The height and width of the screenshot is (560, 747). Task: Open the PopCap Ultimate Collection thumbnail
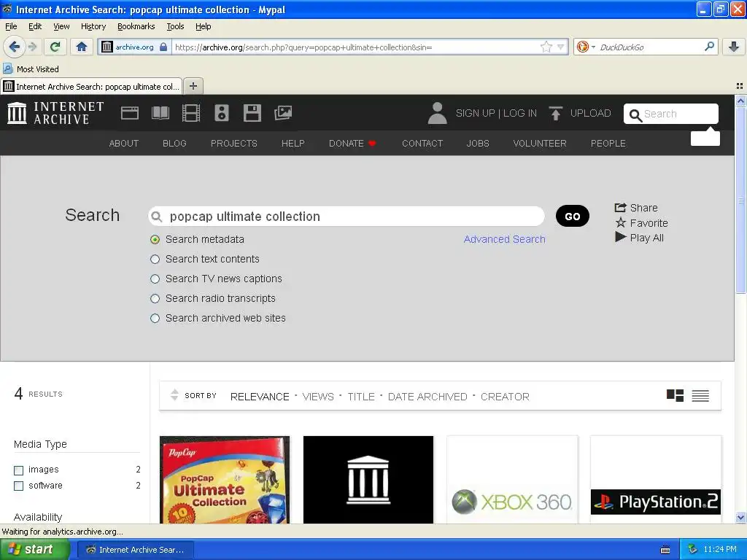point(225,480)
